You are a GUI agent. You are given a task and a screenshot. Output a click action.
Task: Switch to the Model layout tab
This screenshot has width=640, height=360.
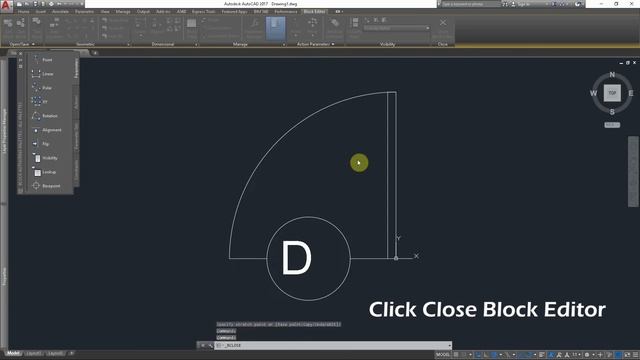click(x=13, y=353)
